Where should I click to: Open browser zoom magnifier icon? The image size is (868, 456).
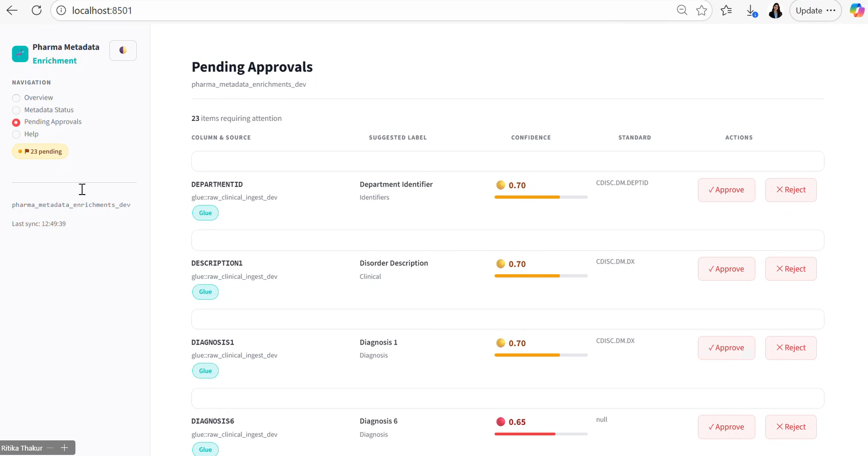[682, 10]
